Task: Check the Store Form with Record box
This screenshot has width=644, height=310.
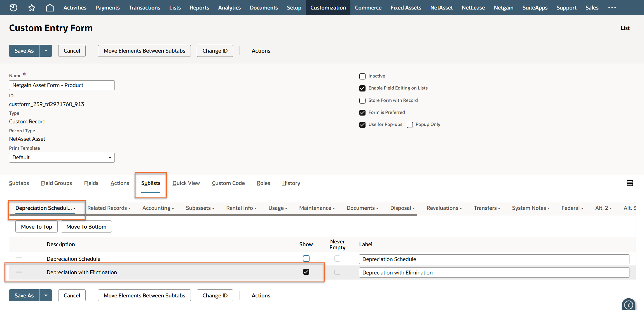Action: [x=362, y=100]
